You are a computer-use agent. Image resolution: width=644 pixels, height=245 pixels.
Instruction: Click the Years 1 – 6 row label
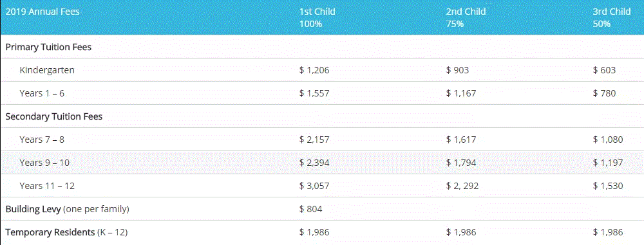[x=42, y=94]
